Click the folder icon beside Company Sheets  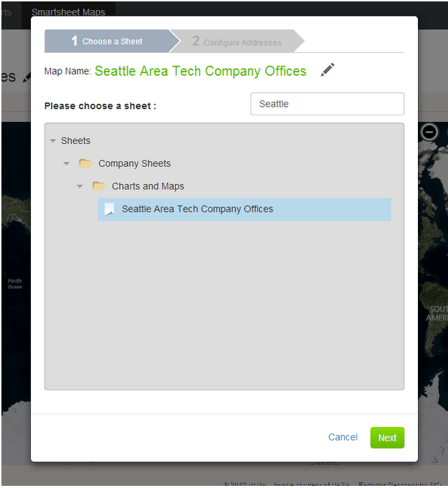(85, 163)
